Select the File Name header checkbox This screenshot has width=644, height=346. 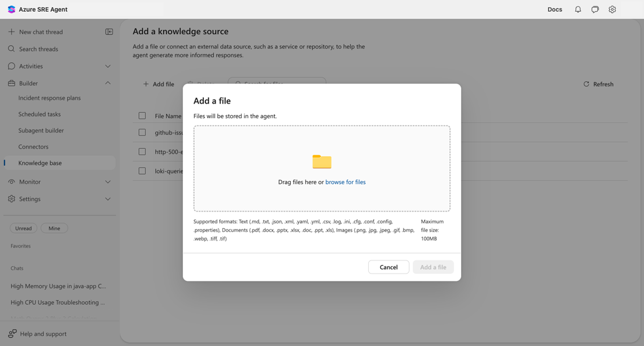[142, 116]
